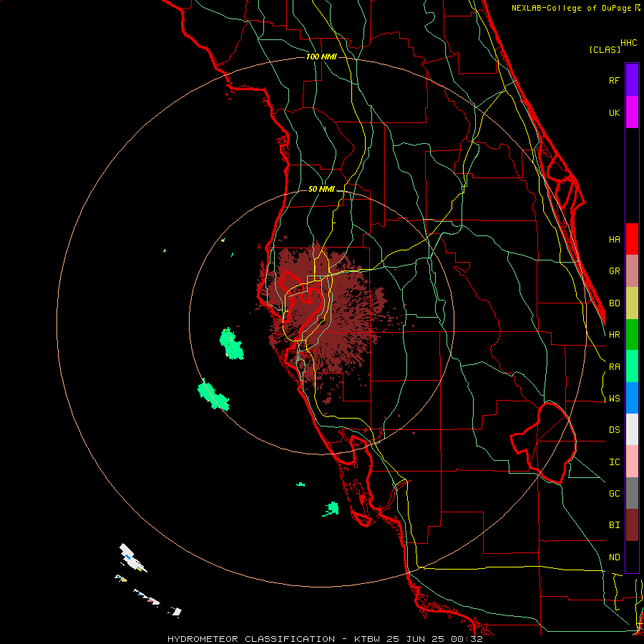Image resolution: width=644 pixels, height=644 pixels.
Task: Click the "100 NMI" range ring label
Action: [321, 57]
